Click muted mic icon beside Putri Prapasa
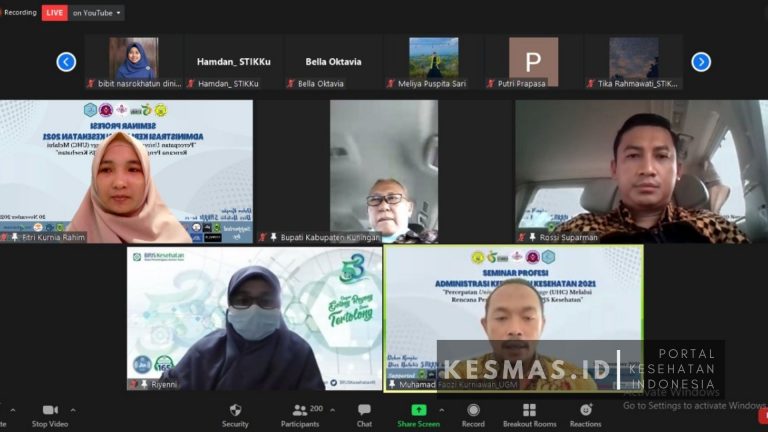The height and width of the screenshot is (432, 768). click(490, 84)
